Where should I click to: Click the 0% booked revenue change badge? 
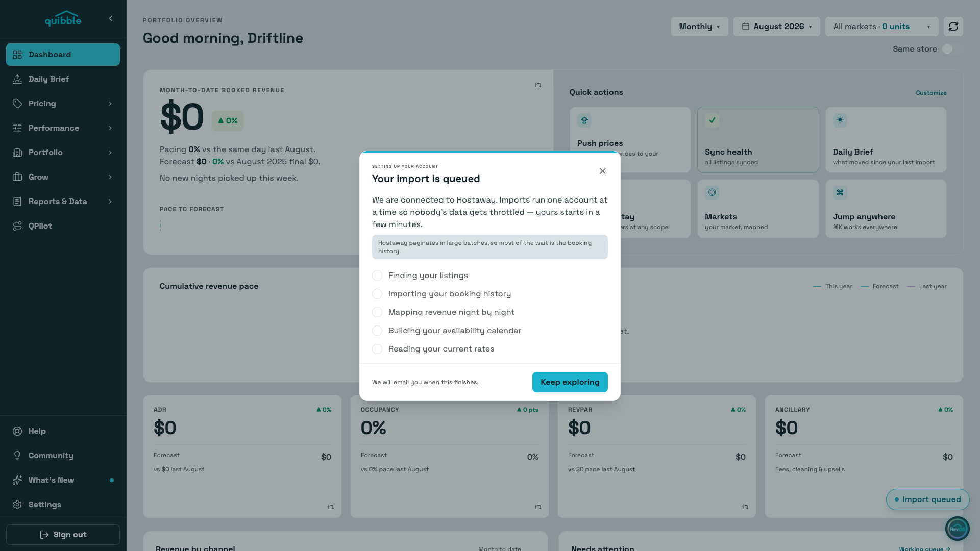coord(228,121)
